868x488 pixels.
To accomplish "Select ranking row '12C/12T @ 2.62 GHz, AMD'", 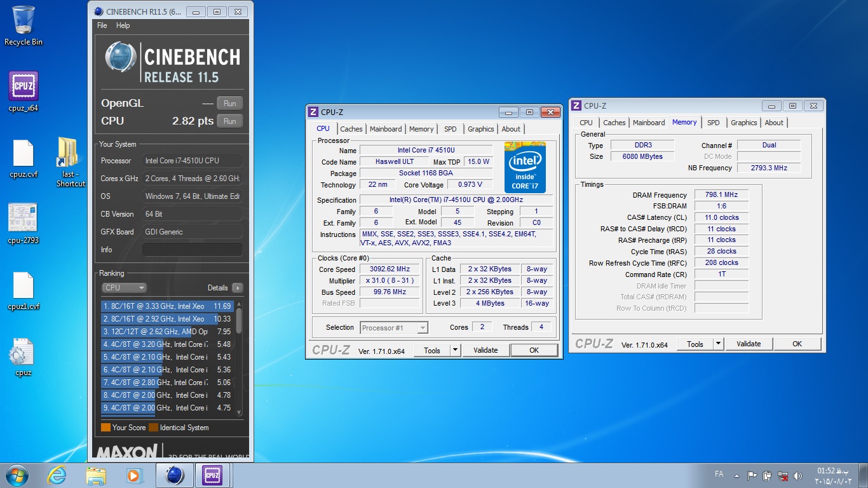I will pos(167,332).
